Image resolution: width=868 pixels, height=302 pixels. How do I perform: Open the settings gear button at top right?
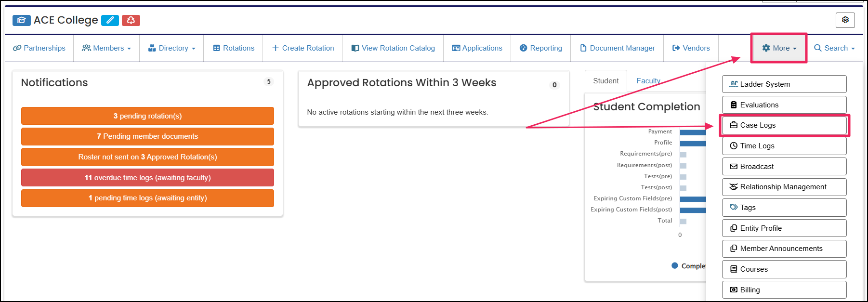(x=845, y=20)
